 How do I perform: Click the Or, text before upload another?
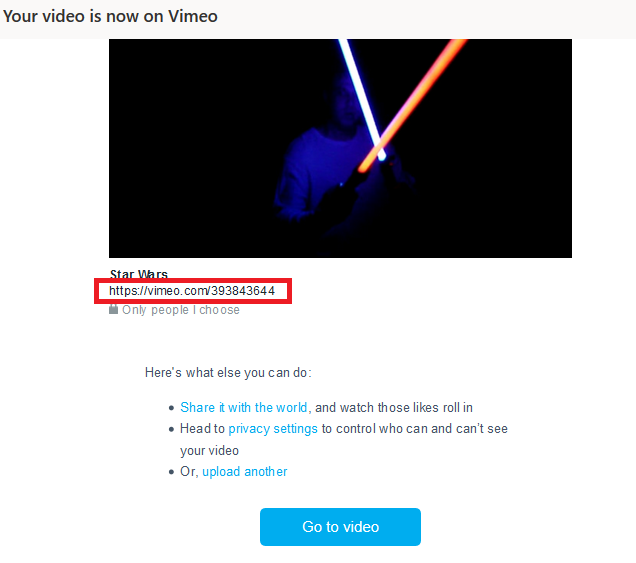click(x=189, y=472)
